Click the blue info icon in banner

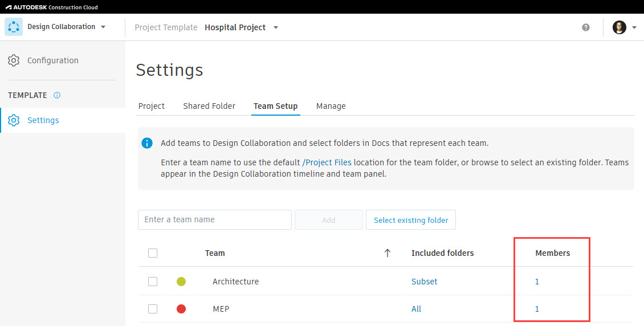coord(146,143)
